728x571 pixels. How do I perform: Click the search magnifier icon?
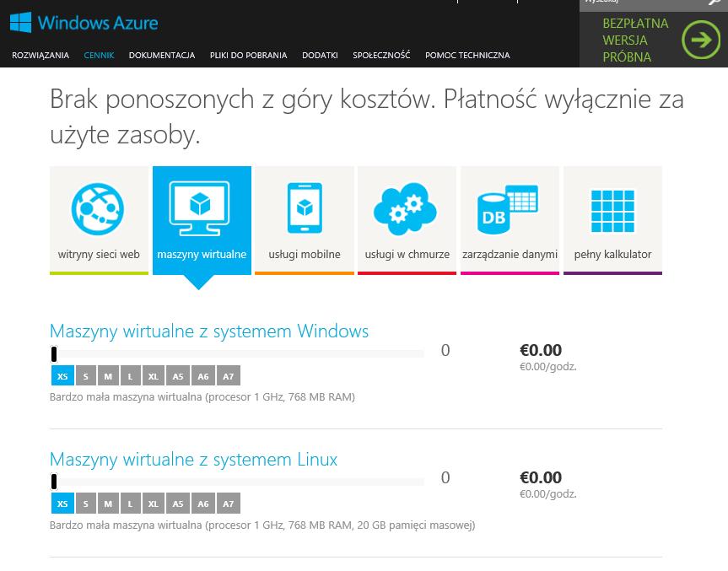pyautogui.click(x=715, y=3)
